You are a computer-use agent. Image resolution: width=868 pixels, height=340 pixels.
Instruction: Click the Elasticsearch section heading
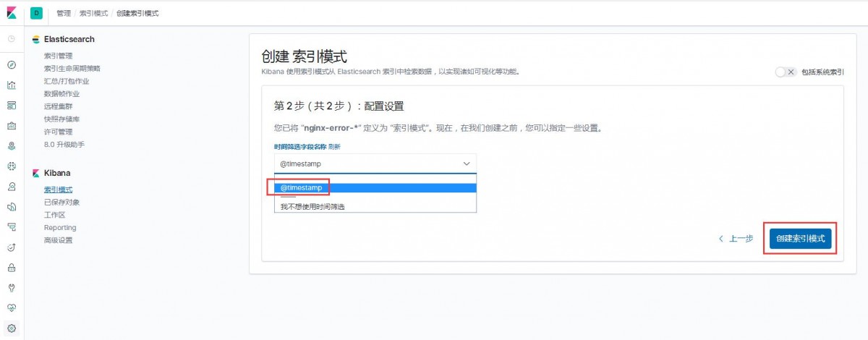69,39
